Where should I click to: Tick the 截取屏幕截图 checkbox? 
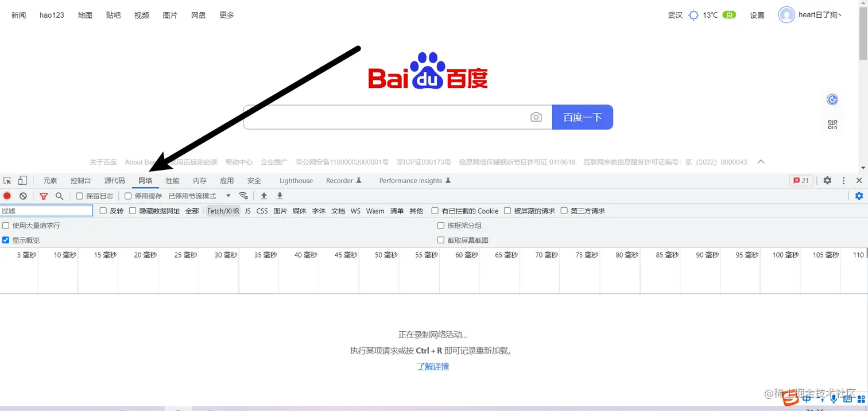(441, 240)
